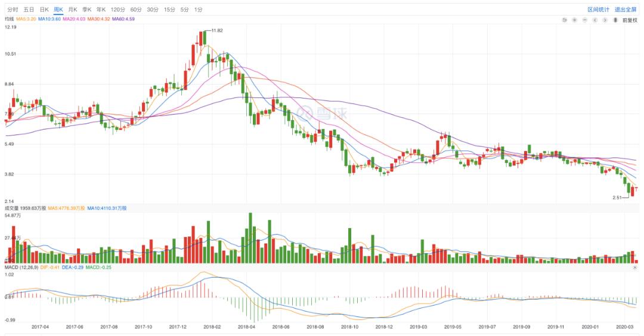644x336 pixels.
Task: Switch to the 日K tab
Action: point(44,10)
